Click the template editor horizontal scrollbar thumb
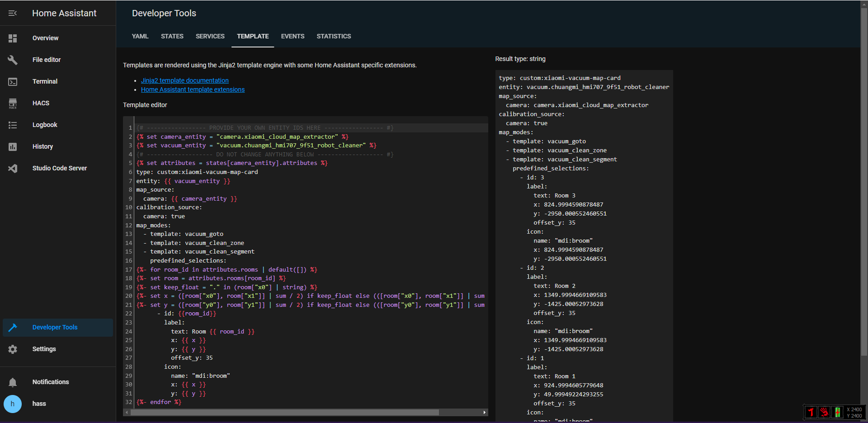 coord(285,412)
